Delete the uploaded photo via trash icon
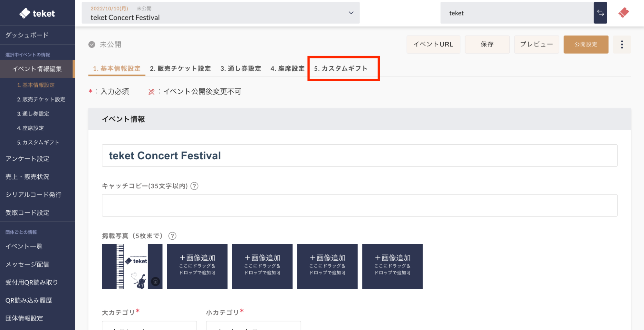This screenshot has width=644, height=330. [x=155, y=281]
